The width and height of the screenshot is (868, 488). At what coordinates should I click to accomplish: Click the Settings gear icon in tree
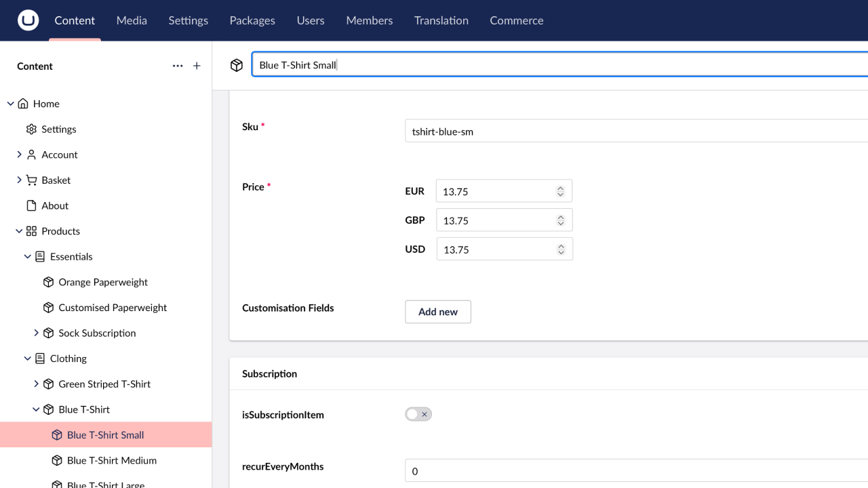click(31, 129)
